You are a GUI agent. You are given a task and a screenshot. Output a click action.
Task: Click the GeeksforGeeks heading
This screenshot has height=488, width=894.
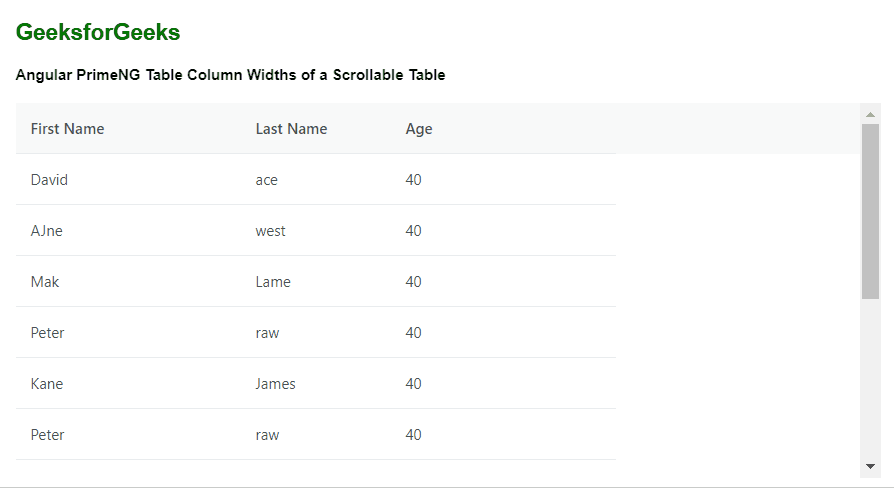[x=97, y=32]
